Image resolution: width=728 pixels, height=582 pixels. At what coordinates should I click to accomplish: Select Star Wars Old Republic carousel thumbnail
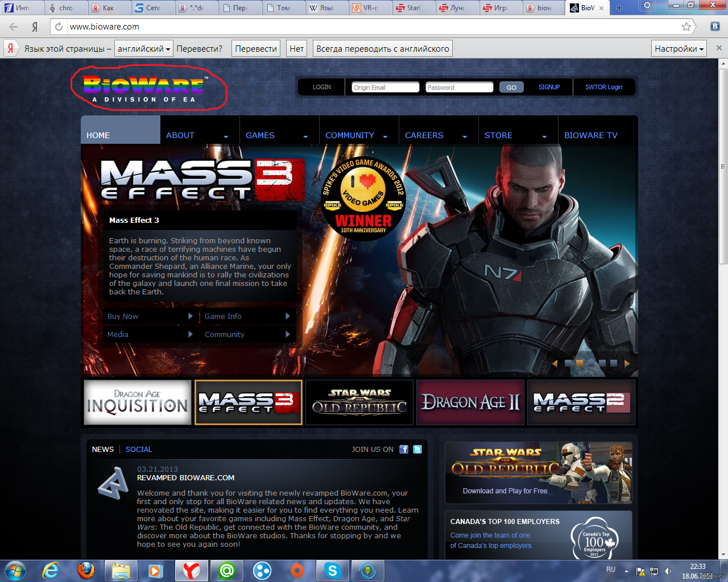pos(359,402)
